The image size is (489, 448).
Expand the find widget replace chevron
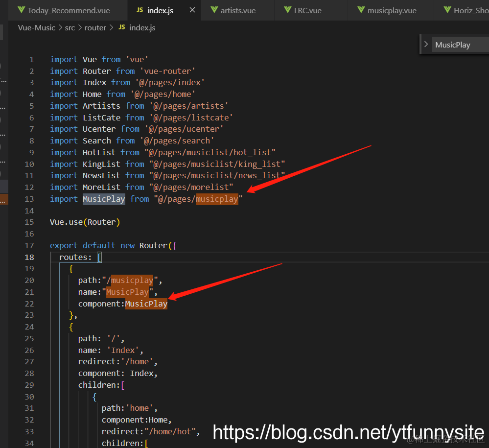tap(426, 44)
